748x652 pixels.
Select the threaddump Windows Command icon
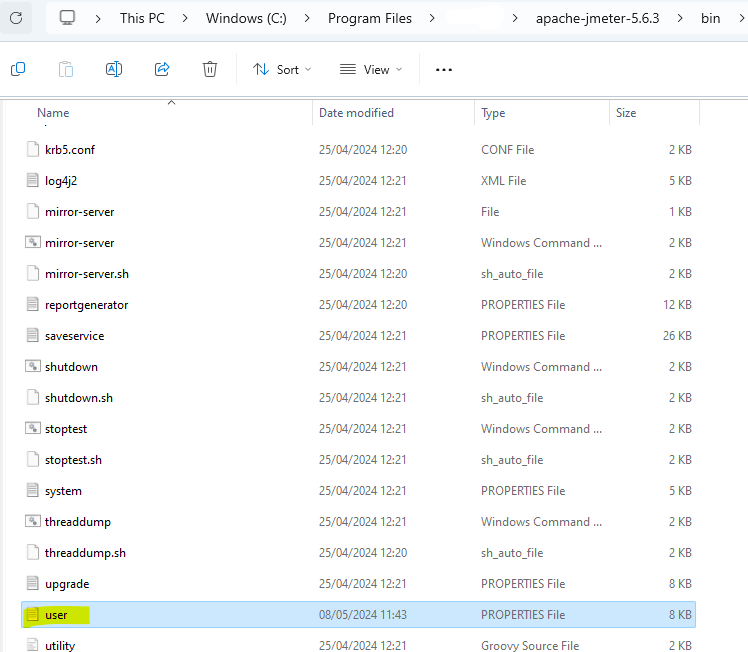[x=32, y=521]
